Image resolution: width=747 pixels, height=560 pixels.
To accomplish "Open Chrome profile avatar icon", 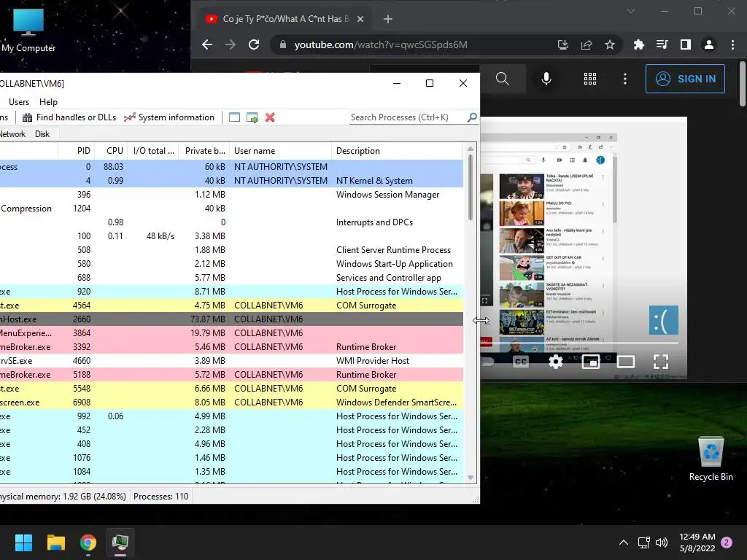I will 709,44.
